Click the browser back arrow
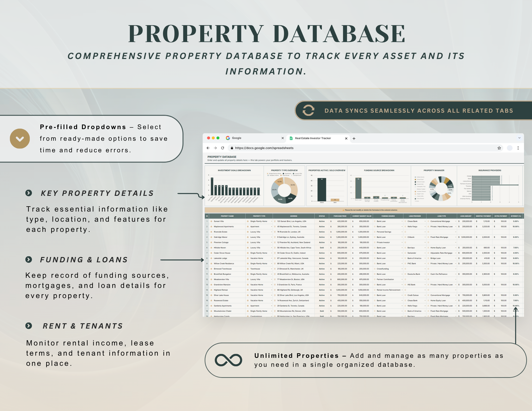 click(x=208, y=148)
